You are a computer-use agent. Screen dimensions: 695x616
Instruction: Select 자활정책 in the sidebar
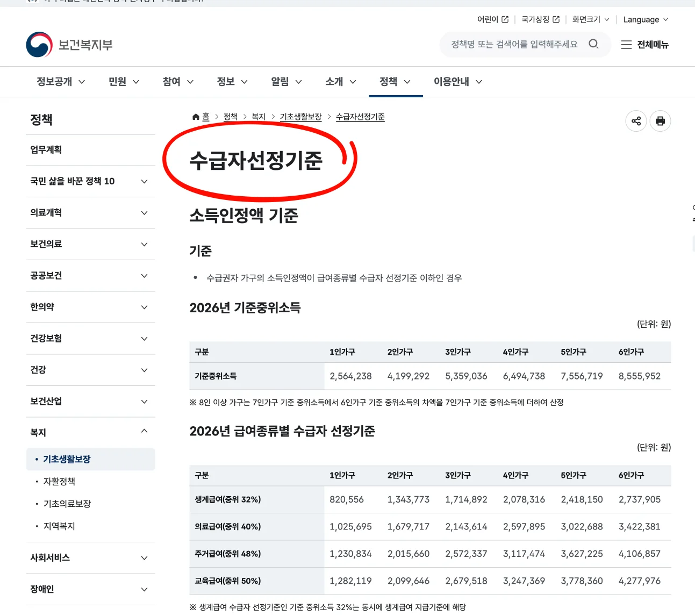pyautogui.click(x=59, y=482)
